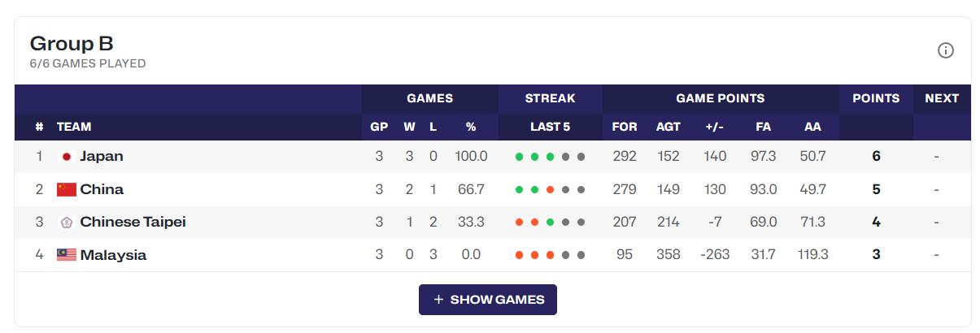Viewport: 980px width, 333px height.
Task: Click the plus icon in Show Games
Action: click(x=438, y=300)
